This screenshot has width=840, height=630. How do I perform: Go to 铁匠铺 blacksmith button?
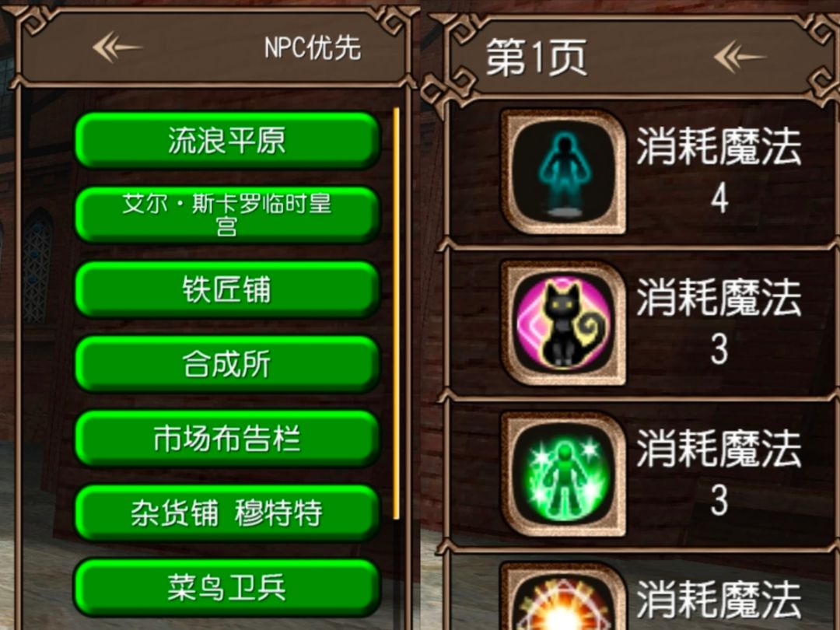[227, 289]
